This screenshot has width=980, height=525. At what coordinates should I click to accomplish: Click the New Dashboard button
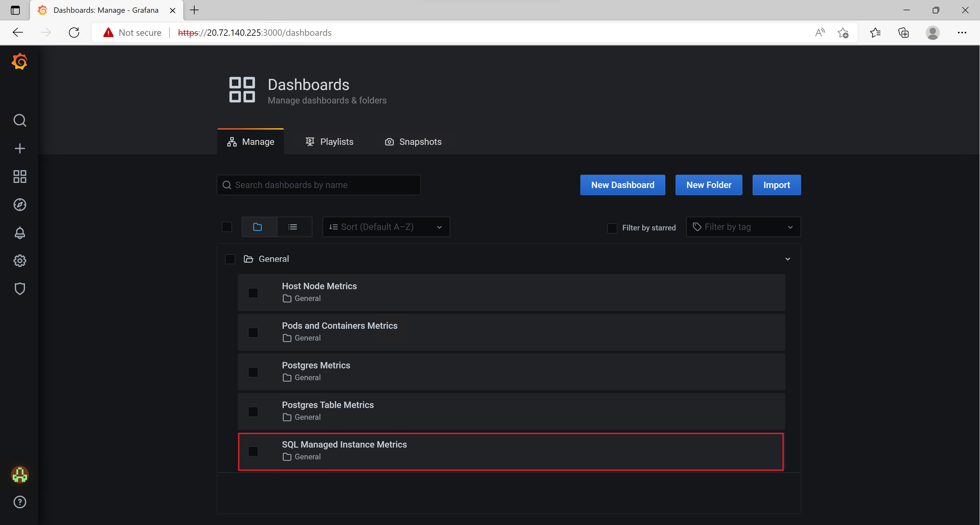pos(622,185)
